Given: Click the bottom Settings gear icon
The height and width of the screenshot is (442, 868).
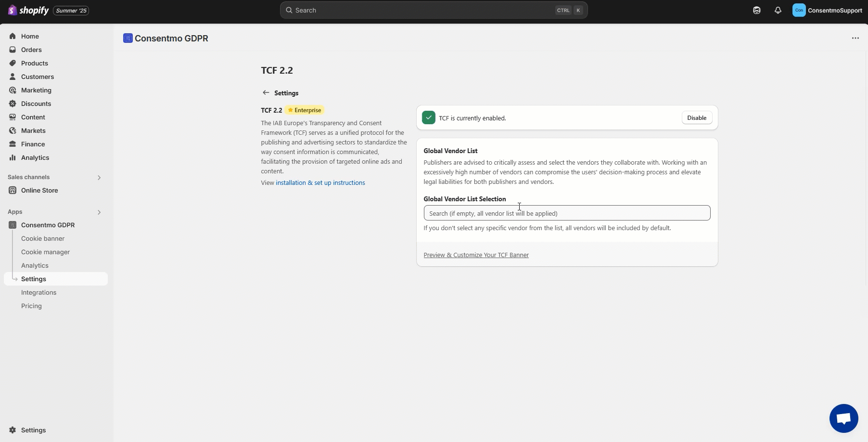Looking at the screenshot, I should pyautogui.click(x=13, y=430).
